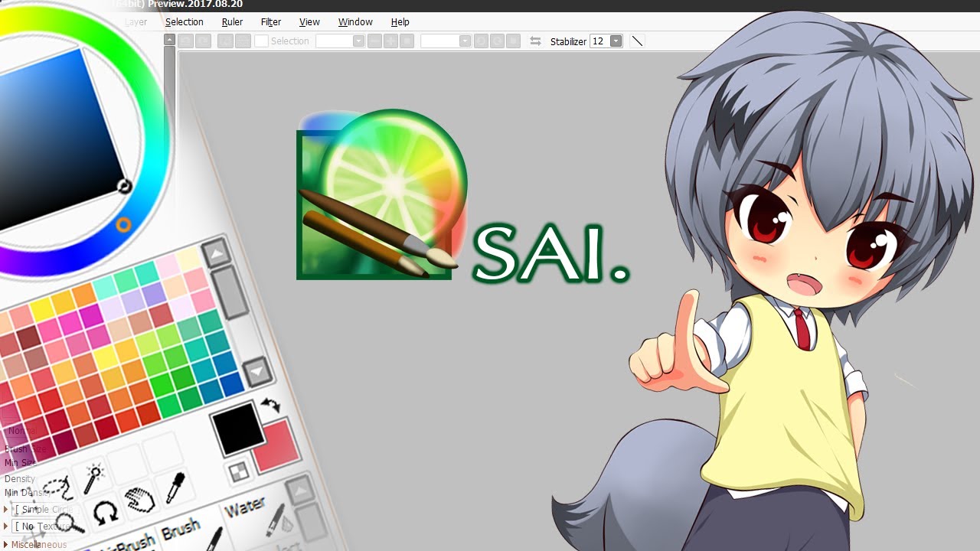Click the reset rotation toolbar button
Image resolution: width=980 pixels, height=551 pixels.
(x=514, y=41)
